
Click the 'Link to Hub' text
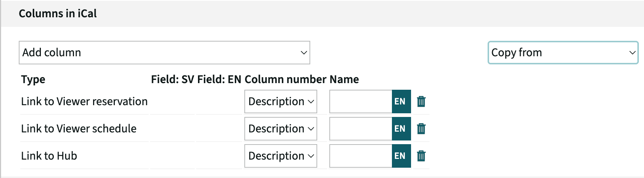point(49,156)
